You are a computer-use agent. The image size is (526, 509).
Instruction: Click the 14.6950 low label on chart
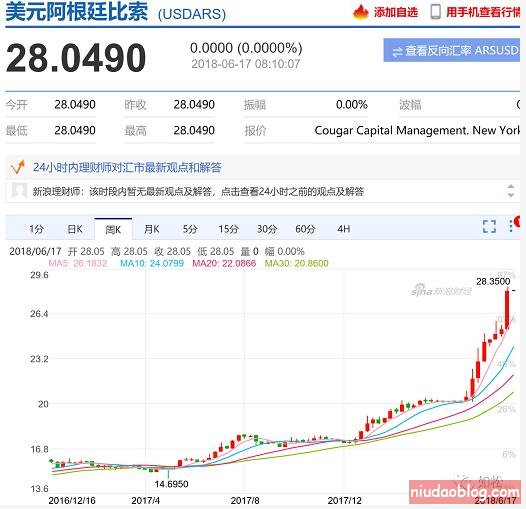171,484
